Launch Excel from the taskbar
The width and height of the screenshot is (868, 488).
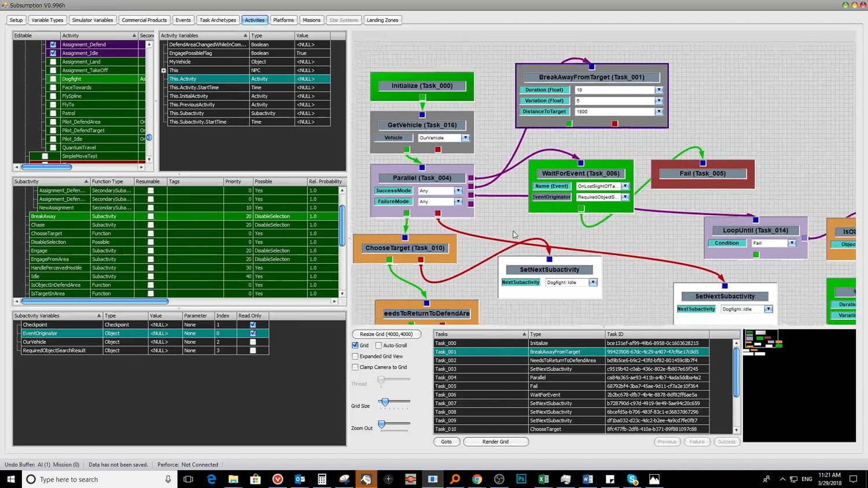point(543,479)
